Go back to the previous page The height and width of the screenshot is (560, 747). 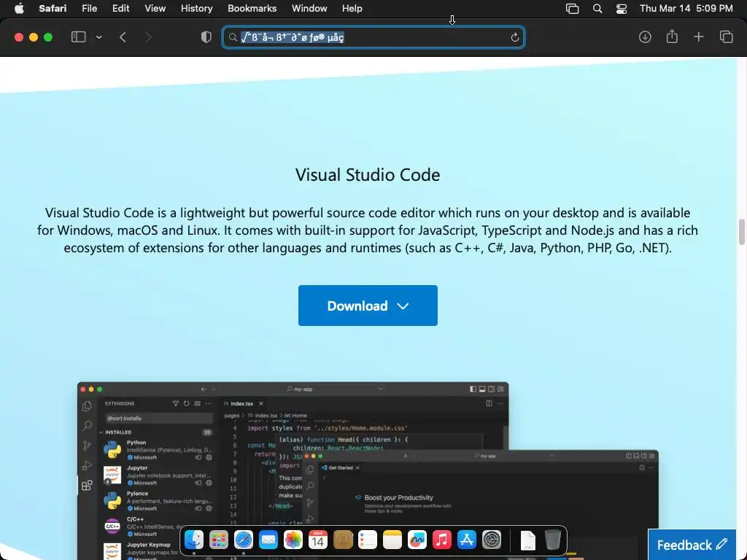pos(123,37)
